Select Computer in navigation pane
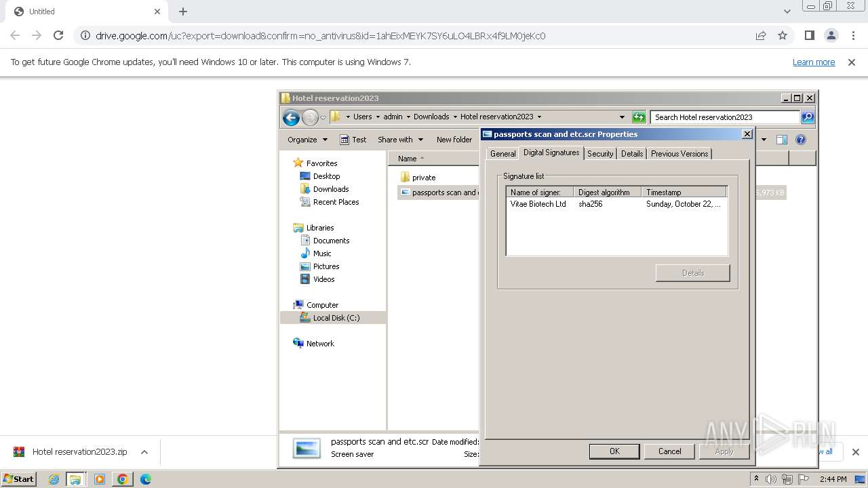868x488 pixels. pos(322,305)
